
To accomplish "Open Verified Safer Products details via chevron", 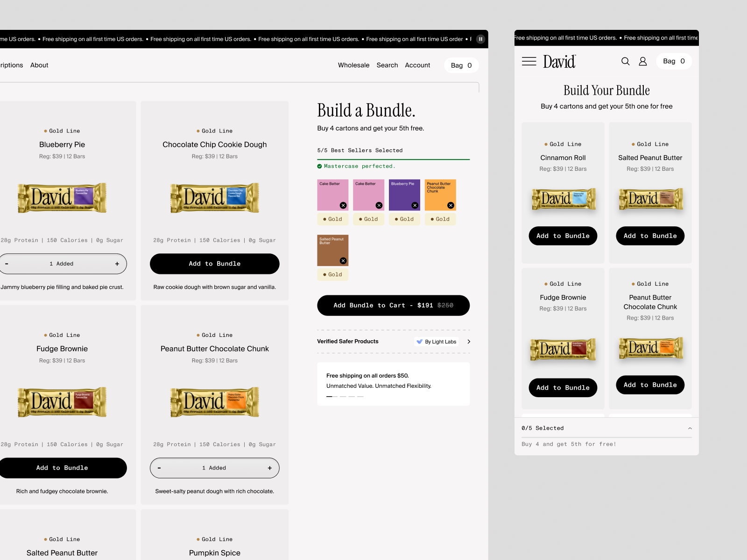I will pyautogui.click(x=469, y=341).
